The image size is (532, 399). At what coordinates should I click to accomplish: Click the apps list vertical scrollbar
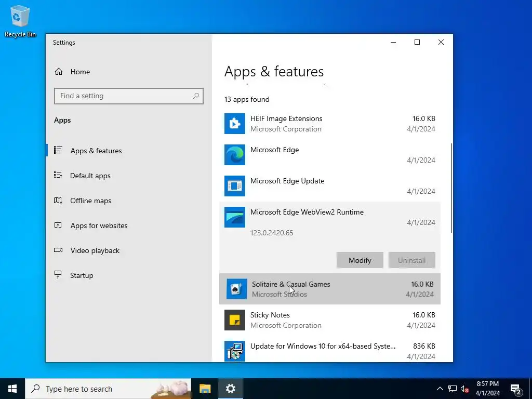(x=451, y=188)
